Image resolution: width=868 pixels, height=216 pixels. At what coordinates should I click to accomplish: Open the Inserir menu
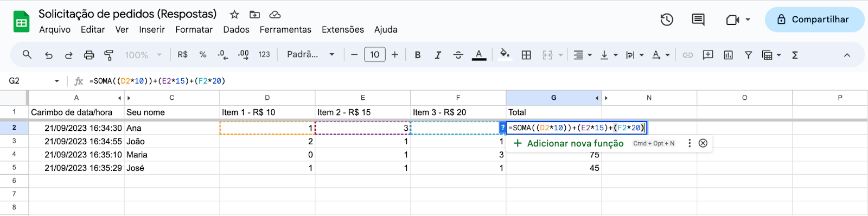coord(152,29)
